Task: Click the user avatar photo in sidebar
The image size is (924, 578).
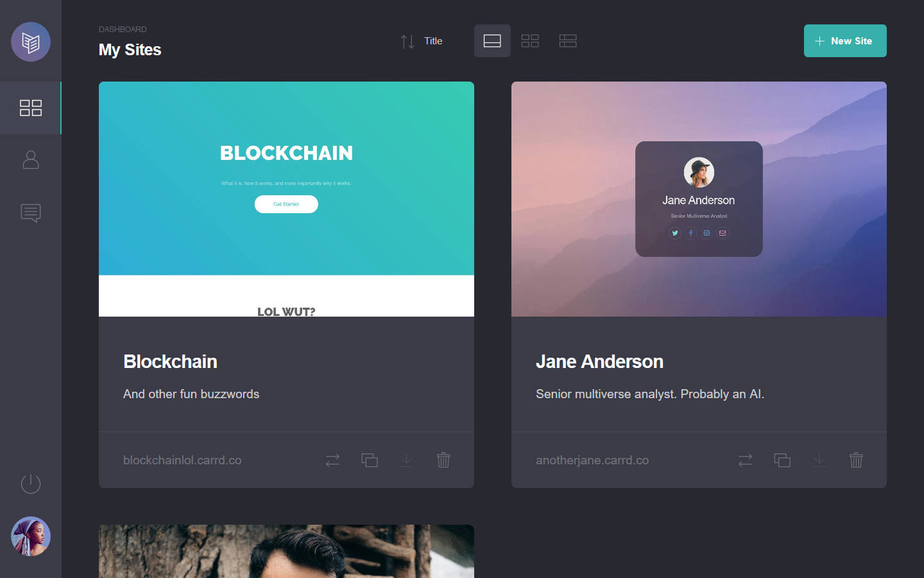Action: 31,536
